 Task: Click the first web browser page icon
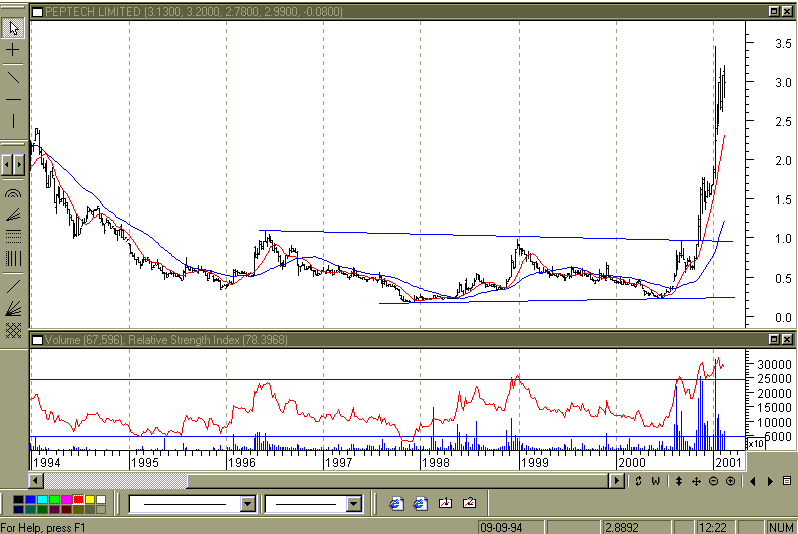[x=396, y=503]
